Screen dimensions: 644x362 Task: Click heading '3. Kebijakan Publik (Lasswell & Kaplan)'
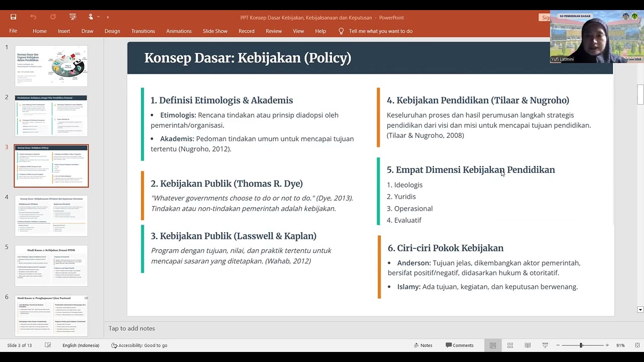233,236
